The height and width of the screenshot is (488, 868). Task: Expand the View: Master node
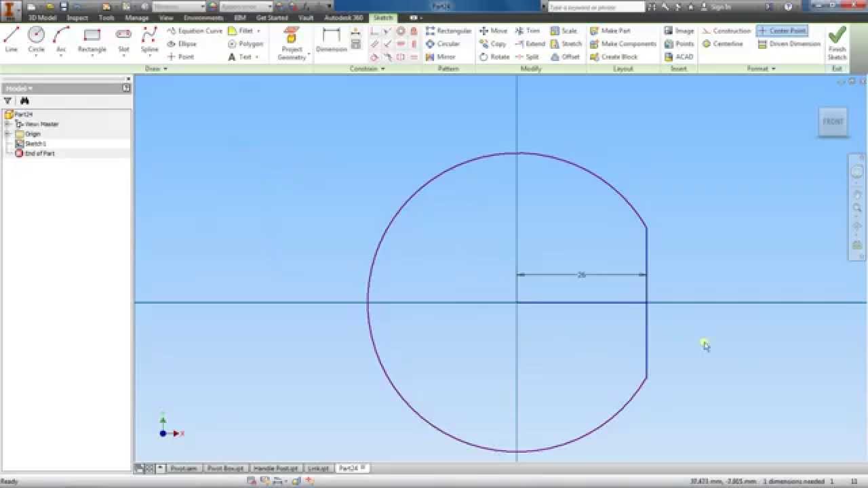[x=7, y=124]
